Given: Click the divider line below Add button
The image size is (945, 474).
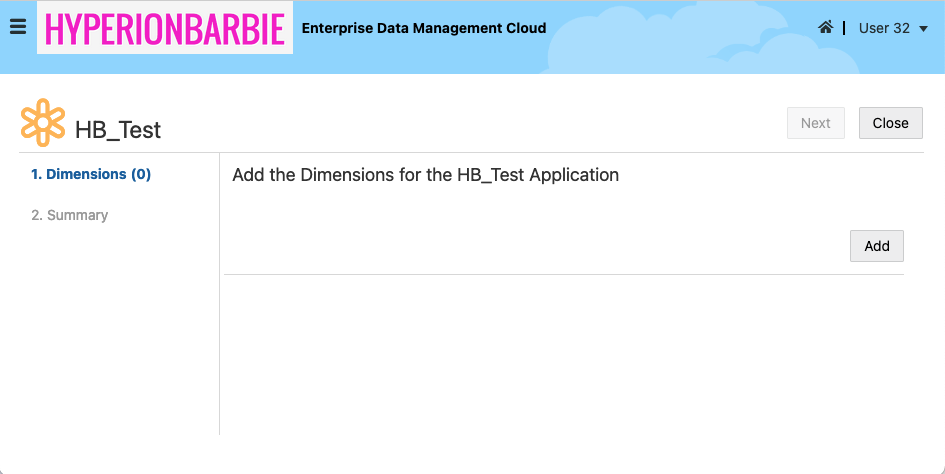Looking at the screenshot, I should tap(563, 274).
